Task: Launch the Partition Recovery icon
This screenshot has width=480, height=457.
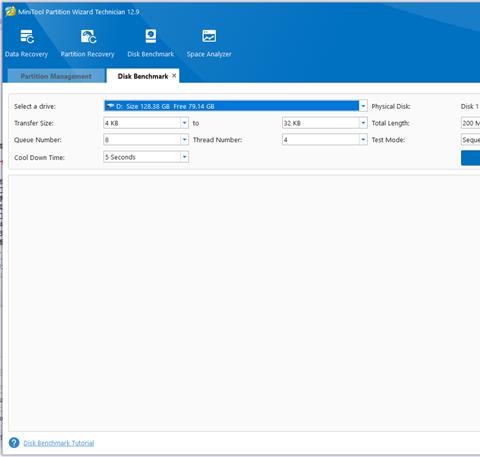Action: click(88, 37)
